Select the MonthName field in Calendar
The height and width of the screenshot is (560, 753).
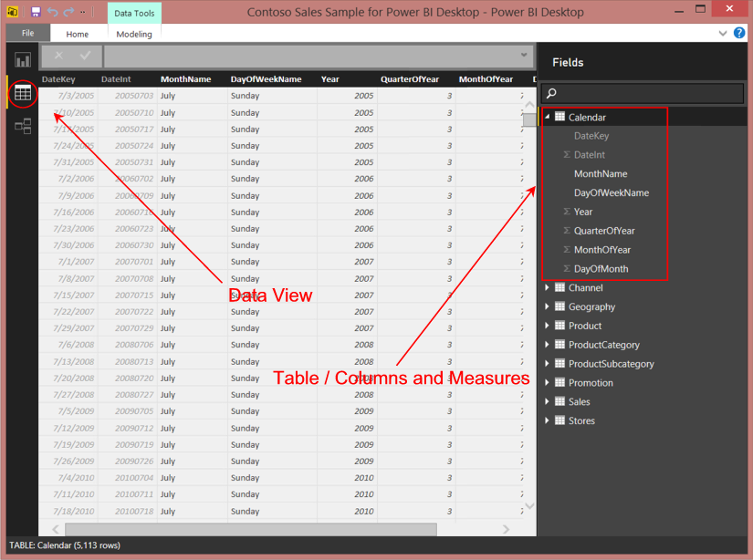pos(601,173)
